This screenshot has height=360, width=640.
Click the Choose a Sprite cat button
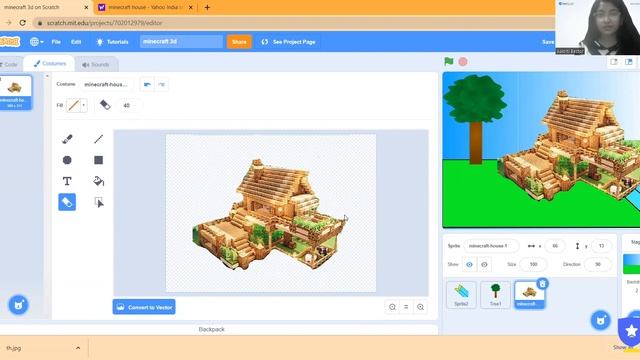601,320
